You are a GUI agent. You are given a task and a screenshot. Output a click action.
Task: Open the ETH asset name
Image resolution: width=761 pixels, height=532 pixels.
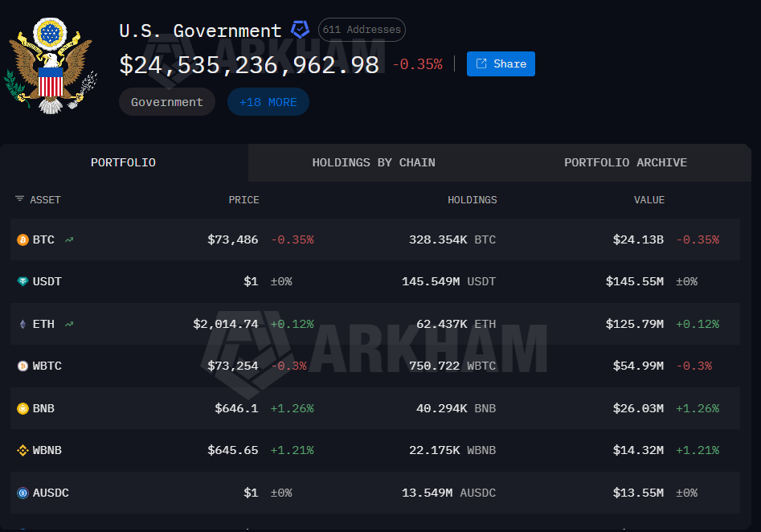[x=43, y=324]
